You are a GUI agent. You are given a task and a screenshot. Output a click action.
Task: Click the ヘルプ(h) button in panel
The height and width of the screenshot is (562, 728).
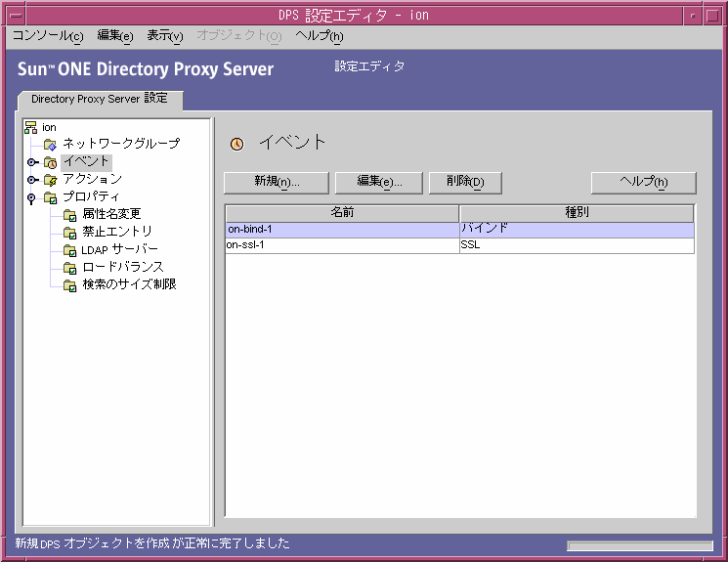click(x=644, y=183)
